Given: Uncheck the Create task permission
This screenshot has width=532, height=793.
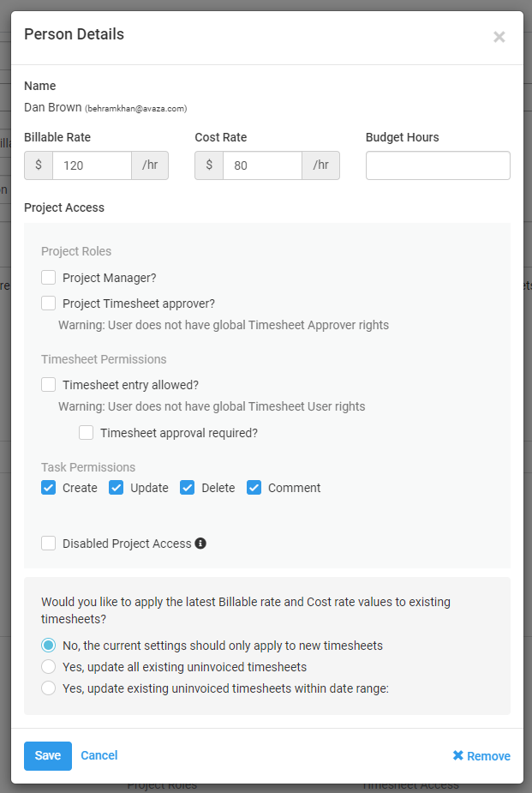Looking at the screenshot, I should pos(49,488).
